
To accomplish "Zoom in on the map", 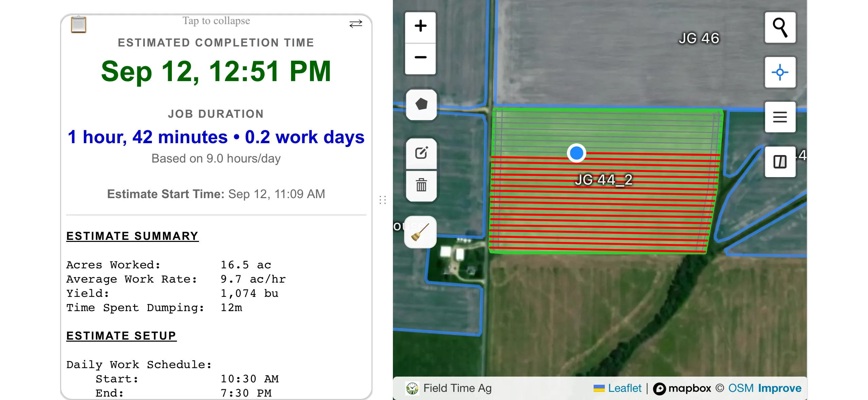I will [x=420, y=27].
